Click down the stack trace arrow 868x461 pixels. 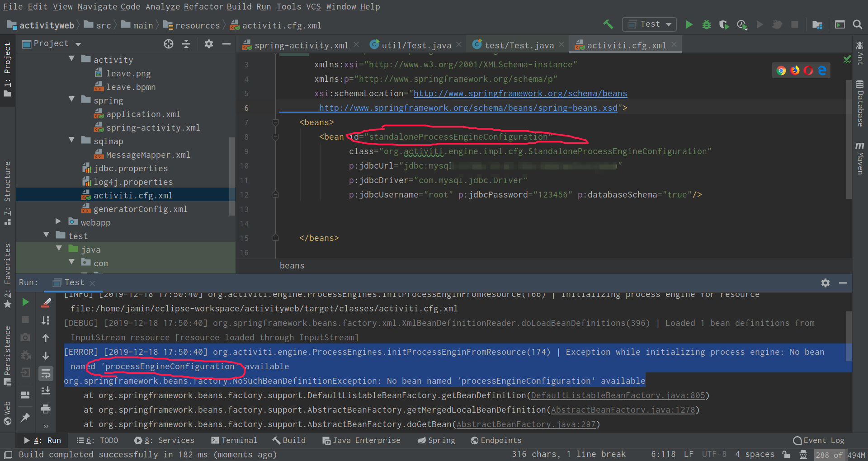[x=46, y=356]
